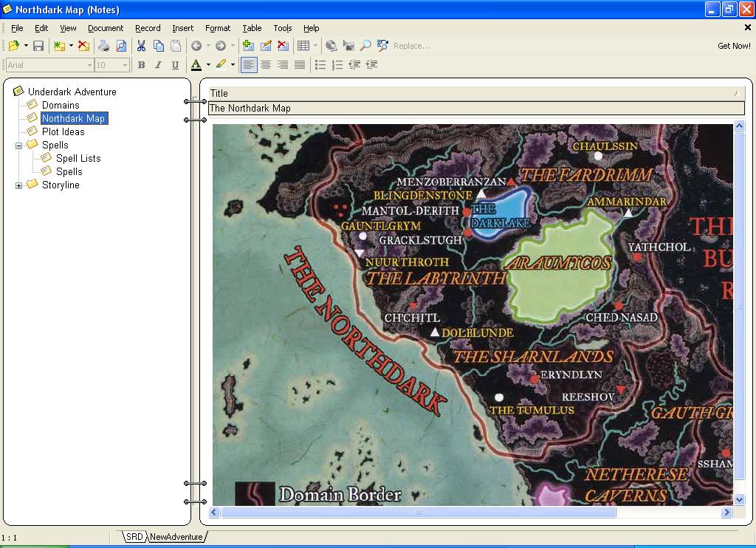
Task: Click the Copy icon
Action: click(x=159, y=46)
